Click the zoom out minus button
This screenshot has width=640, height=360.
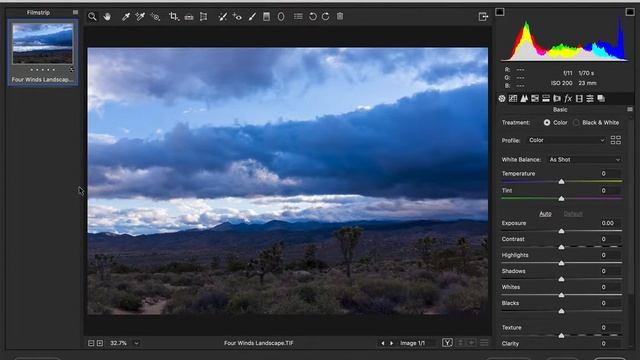coord(91,343)
